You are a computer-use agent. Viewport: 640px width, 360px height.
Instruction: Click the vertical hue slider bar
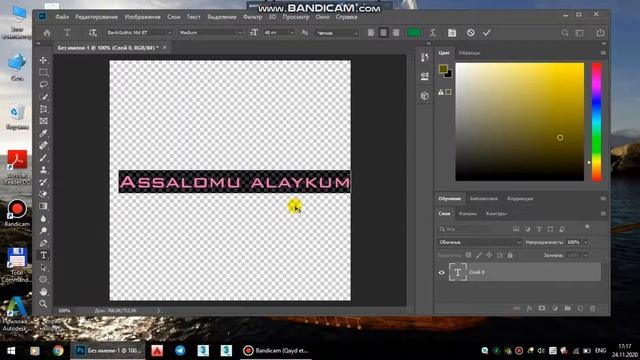(x=596, y=122)
